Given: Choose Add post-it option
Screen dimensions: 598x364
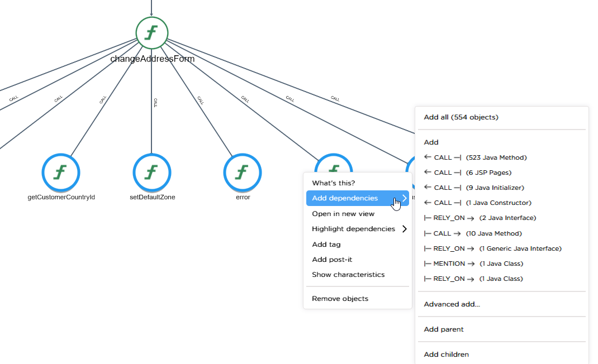Looking at the screenshot, I should (x=332, y=260).
